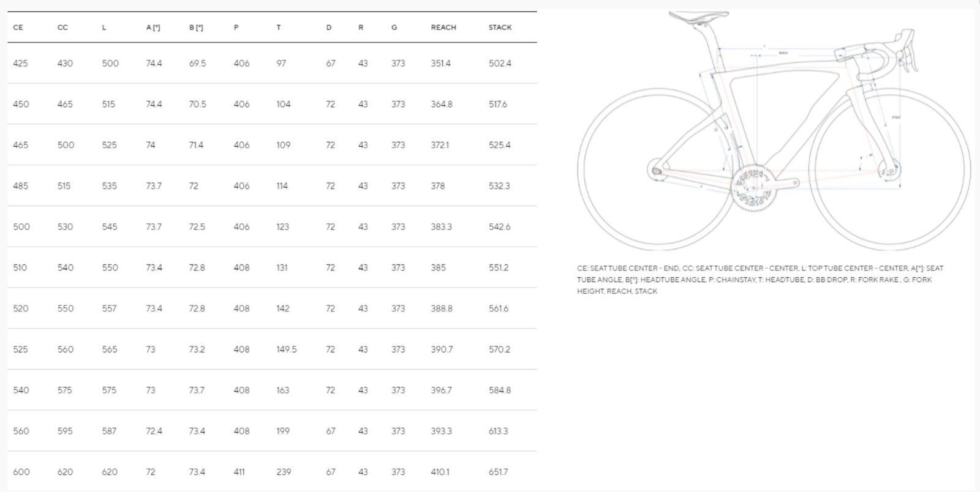980x492 pixels.
Task: Select the reach value 396.7
Action: pos(441,390)
